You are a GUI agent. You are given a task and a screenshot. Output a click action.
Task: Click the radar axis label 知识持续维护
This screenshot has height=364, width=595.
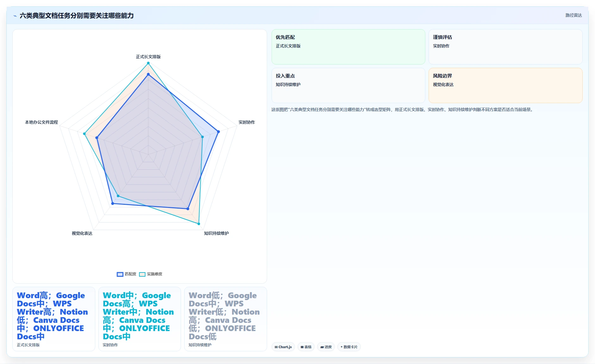coord(216,233)
